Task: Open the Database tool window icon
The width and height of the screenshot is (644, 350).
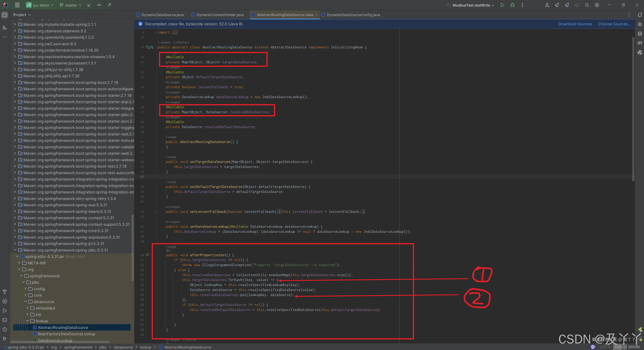Action: click(x=639, y=34)
